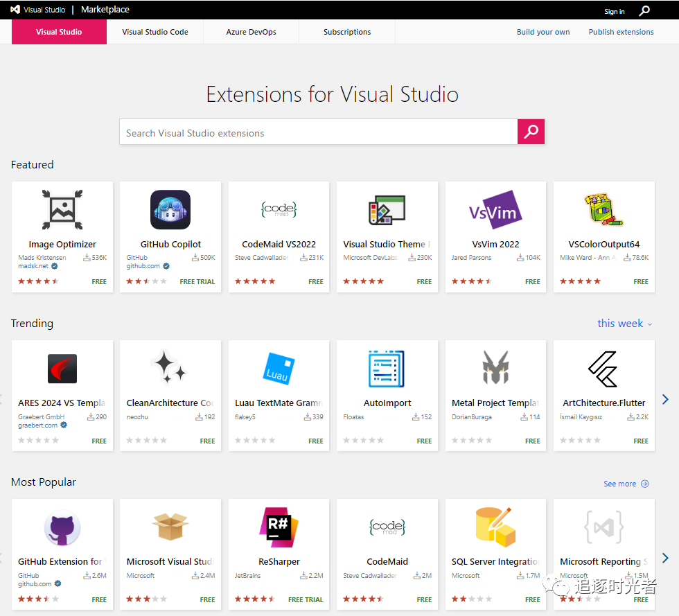Screen dimensions: 679x616
Task: Click the 536K download count on Image Optimizer
Action: click(95, 257)
